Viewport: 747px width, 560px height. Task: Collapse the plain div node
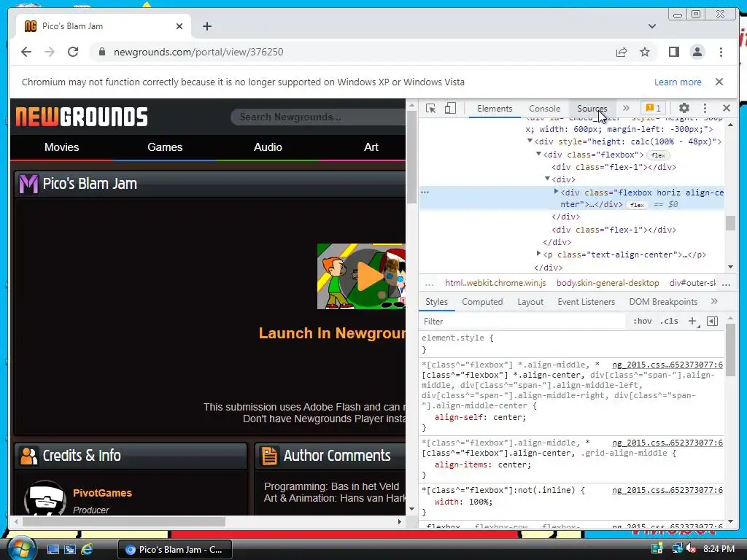548,179
